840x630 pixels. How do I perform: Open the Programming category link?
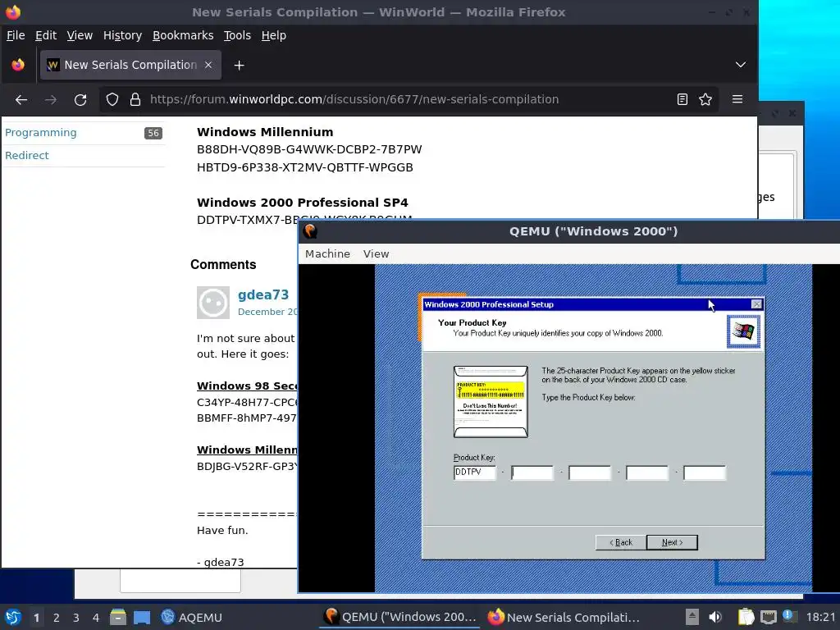[x=41, y=132]
